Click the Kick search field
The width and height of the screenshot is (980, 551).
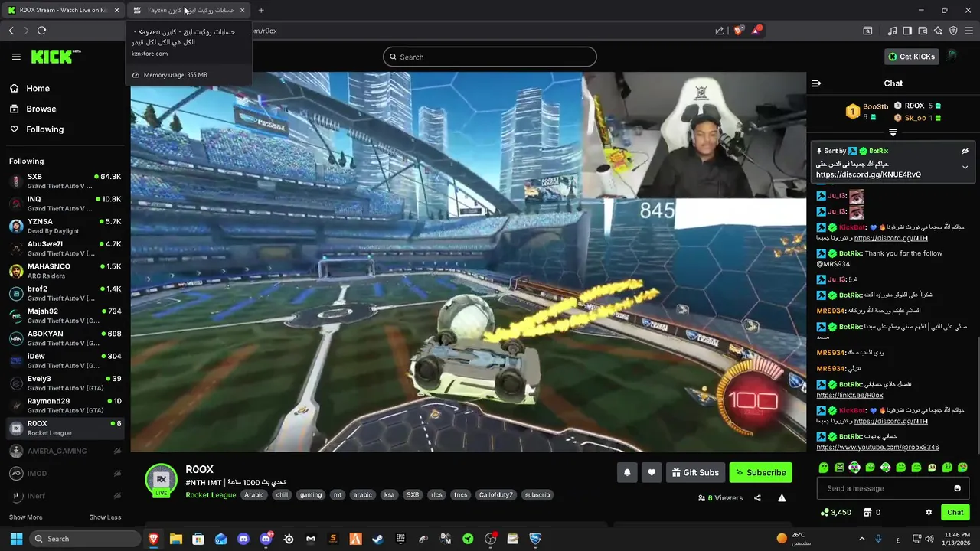[x=490, y=57]
